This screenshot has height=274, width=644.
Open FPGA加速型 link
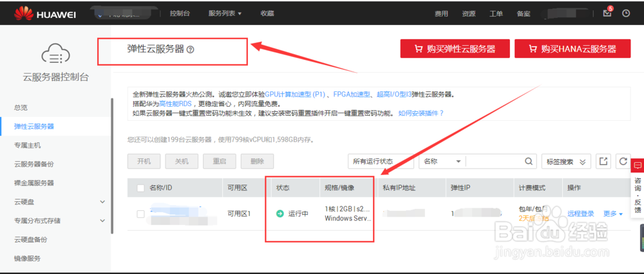[352, 95]
